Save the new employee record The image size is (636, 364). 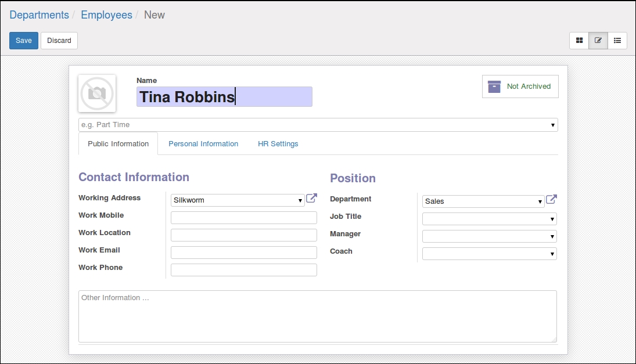(24, 41)
